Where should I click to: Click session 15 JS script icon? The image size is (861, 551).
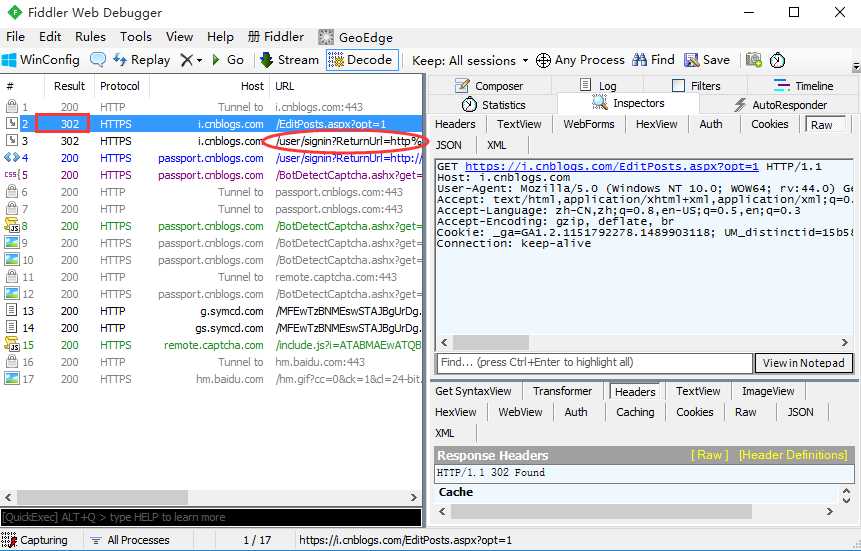click(x=12, y=345)
